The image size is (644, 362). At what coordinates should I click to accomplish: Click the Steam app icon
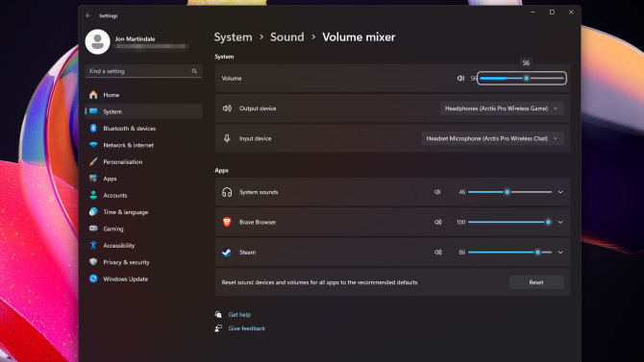coord(227,252)
